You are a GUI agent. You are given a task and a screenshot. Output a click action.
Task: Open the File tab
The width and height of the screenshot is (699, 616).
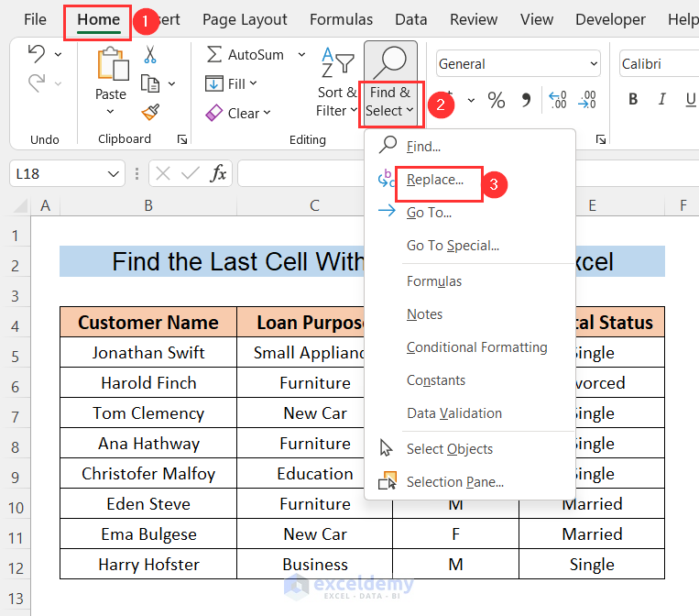tap(35, 19)
